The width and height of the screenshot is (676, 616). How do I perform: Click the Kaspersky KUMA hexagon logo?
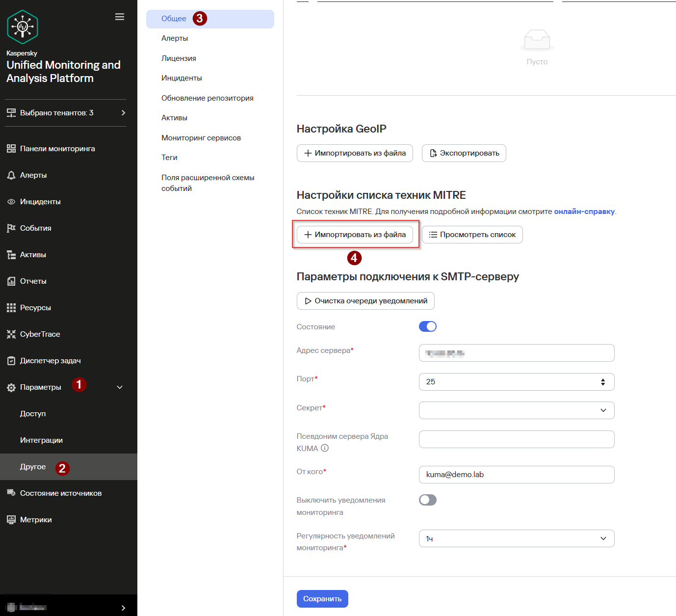click(23, 27)
